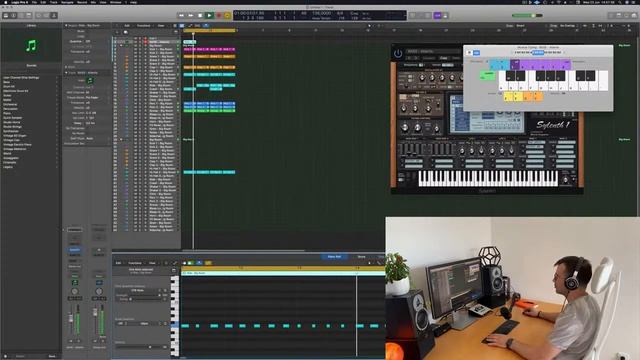Toggle Catch Playhead button in tracks area
This screenshot has height=360, width=640.
point(206,26)
